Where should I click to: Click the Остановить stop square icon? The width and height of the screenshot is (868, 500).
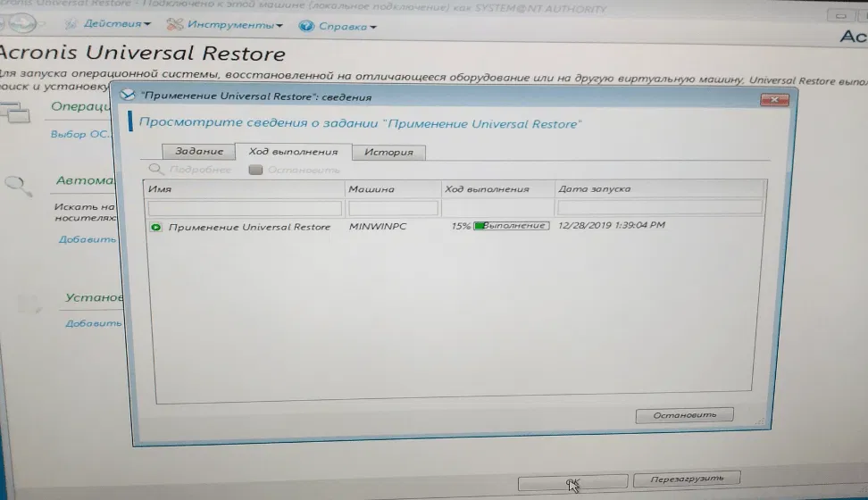click(x=255, y=170)
